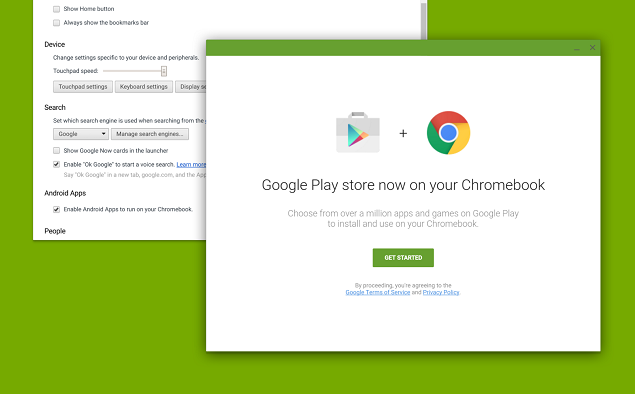
Task: Uncheck Enable Android Apps on Chromebook
Action: [x=56, y=209]
